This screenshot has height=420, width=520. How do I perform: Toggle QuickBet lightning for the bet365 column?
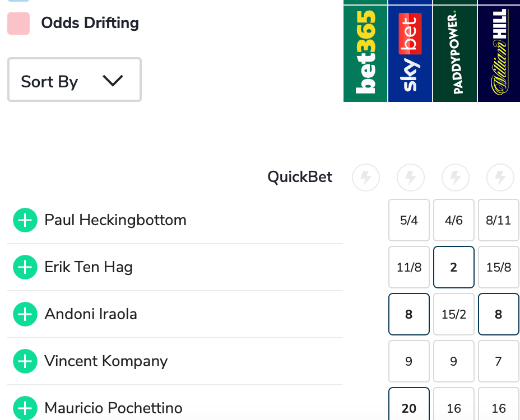(x=366, y=177)
